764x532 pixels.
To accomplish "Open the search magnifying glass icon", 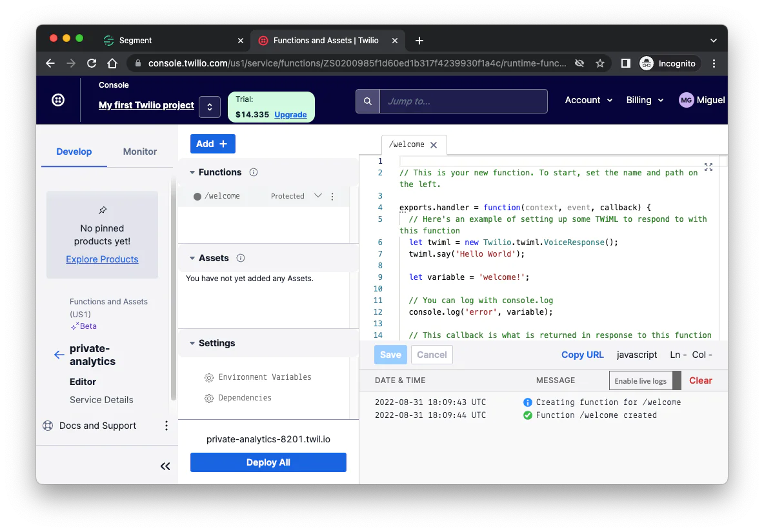I will [367, 101].
